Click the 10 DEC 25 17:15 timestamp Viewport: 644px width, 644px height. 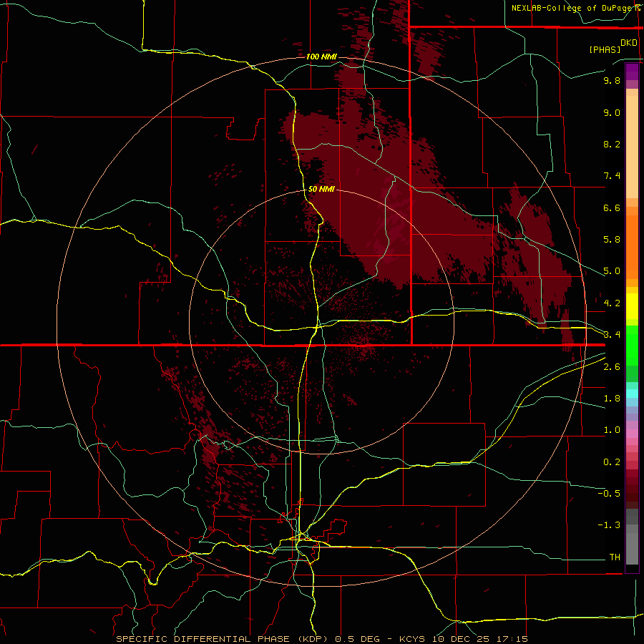point(479,639)
